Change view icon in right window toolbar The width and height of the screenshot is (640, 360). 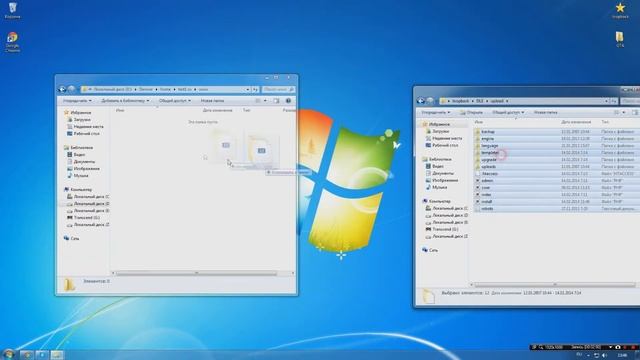pyautogui.click(x=617, y=112)
